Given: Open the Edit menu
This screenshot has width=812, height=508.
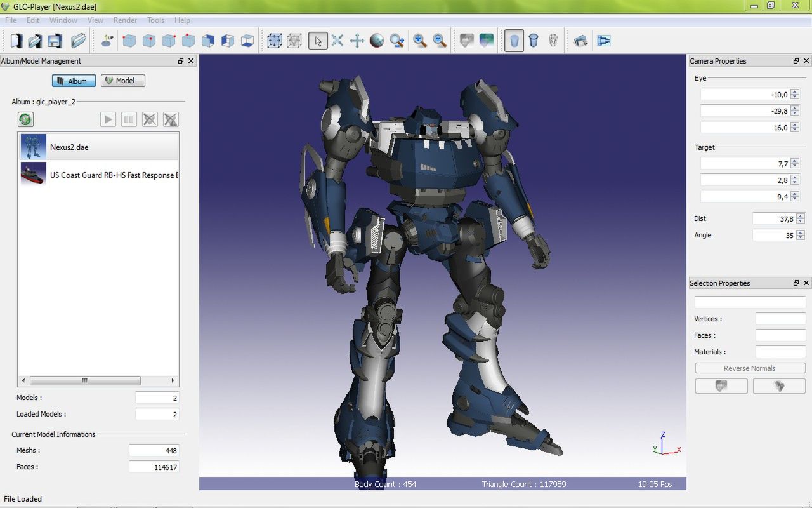Looking at the screenshot, I should (33, 20).
